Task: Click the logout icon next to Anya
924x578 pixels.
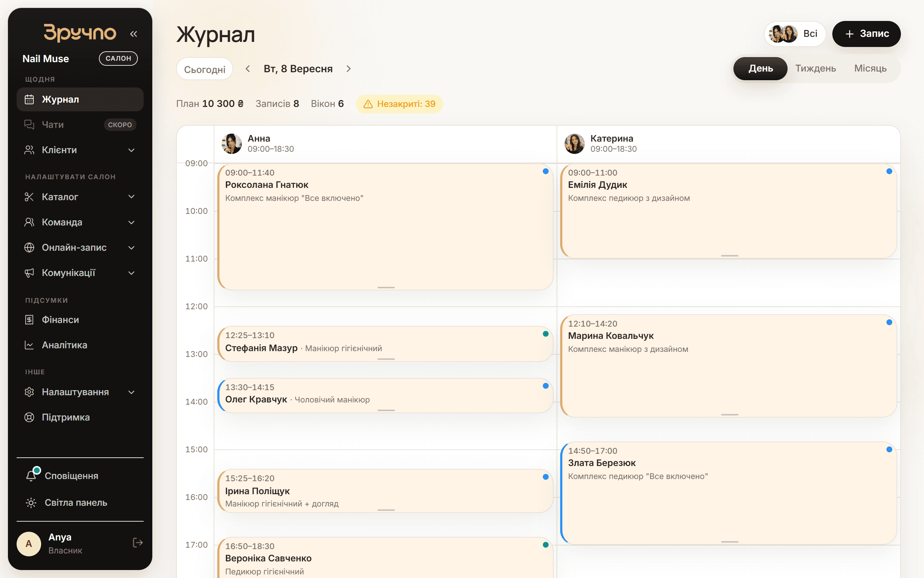Action: click(138, 543)
